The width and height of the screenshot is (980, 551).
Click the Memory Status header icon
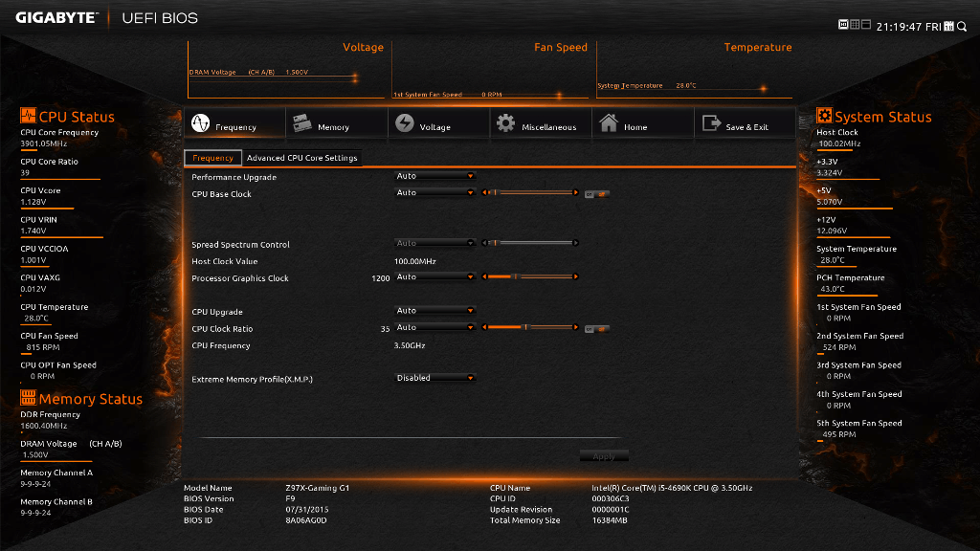(x=28, y=397)
